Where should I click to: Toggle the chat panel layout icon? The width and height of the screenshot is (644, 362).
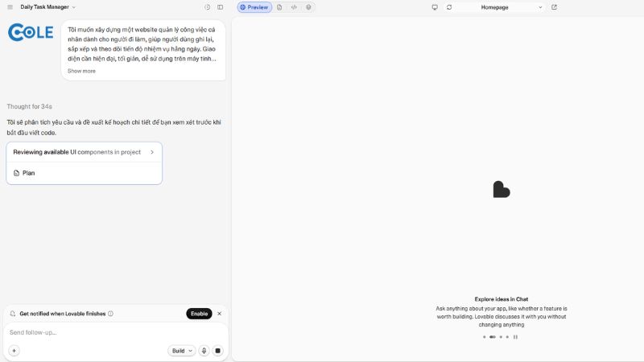[220, 7]
